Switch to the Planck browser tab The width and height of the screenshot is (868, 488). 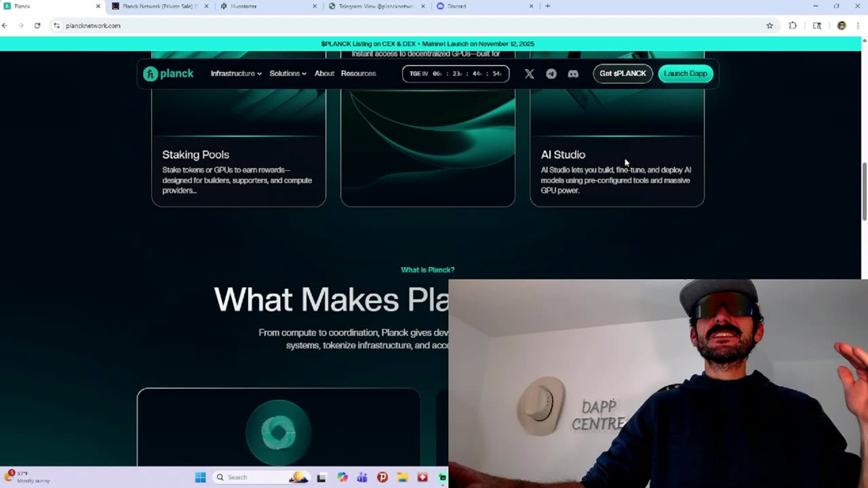pos(51,6)
